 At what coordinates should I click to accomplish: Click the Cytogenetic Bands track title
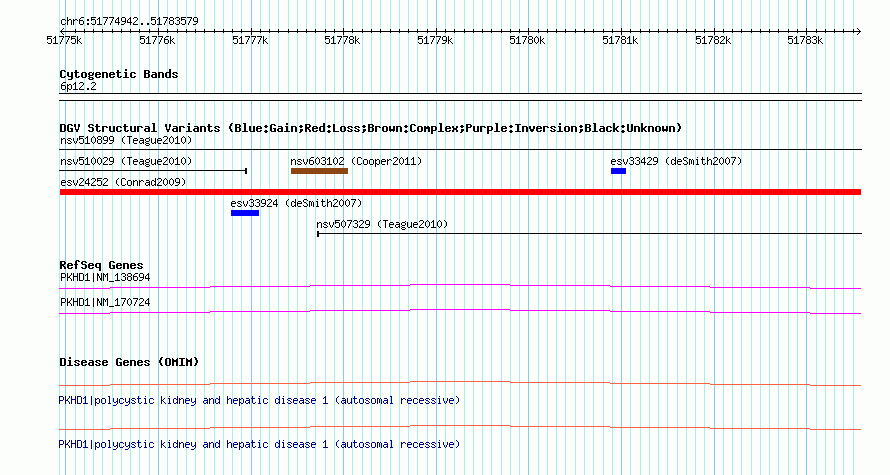[x=119, y=74]
